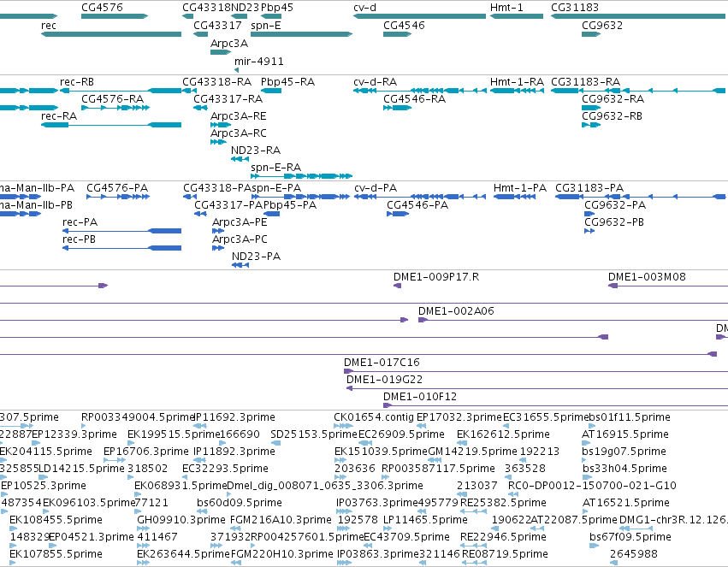Select the Arpc3A-PE protein label

click(240, 222)
